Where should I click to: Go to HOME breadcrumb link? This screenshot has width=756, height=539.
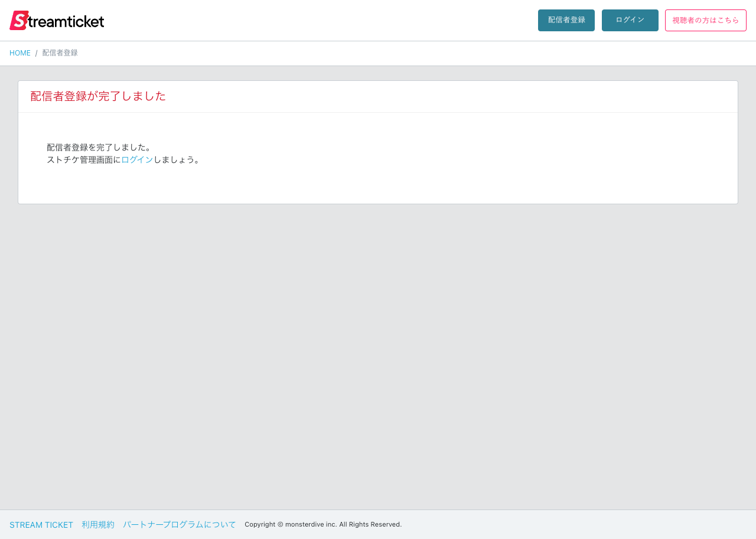[20, 53]
